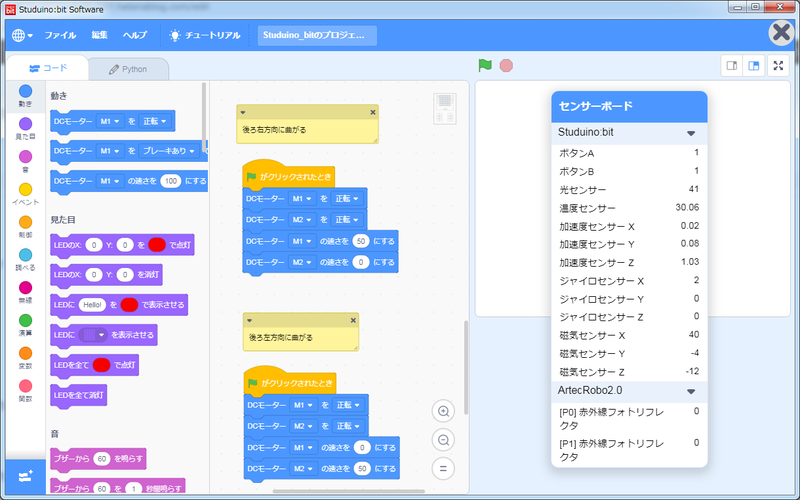Click the LEDを全て消灯 block
This screenshot has height=500, width=800.
[x=79, y=395]
